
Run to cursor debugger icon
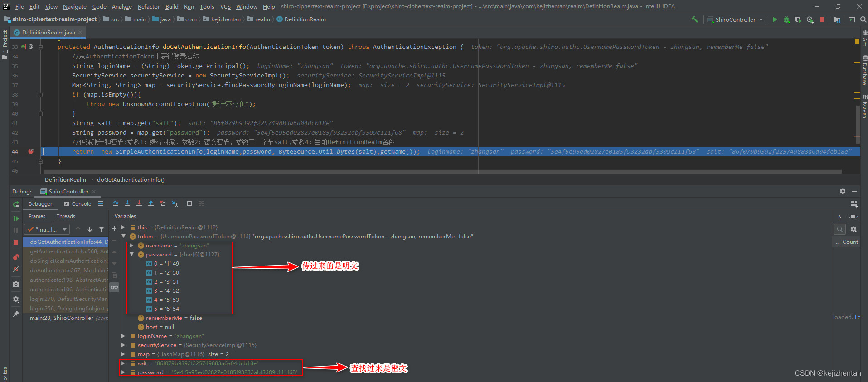pyautogui.click(x=175, y=203)
